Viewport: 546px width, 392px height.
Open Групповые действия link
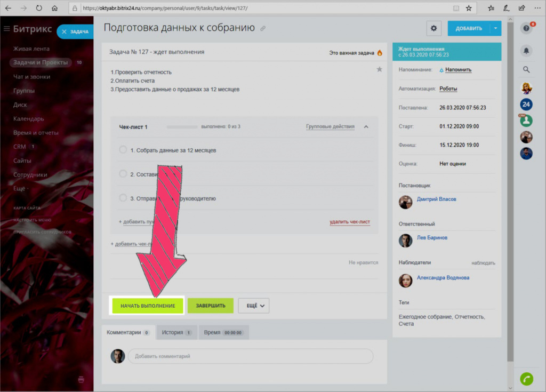point(330,126)
